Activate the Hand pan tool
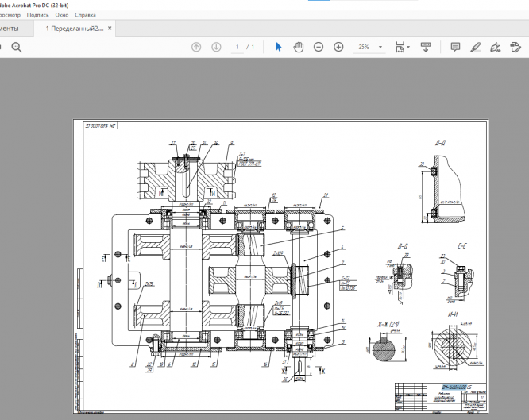Screen dimensions: 529x420 coord(299,48)
